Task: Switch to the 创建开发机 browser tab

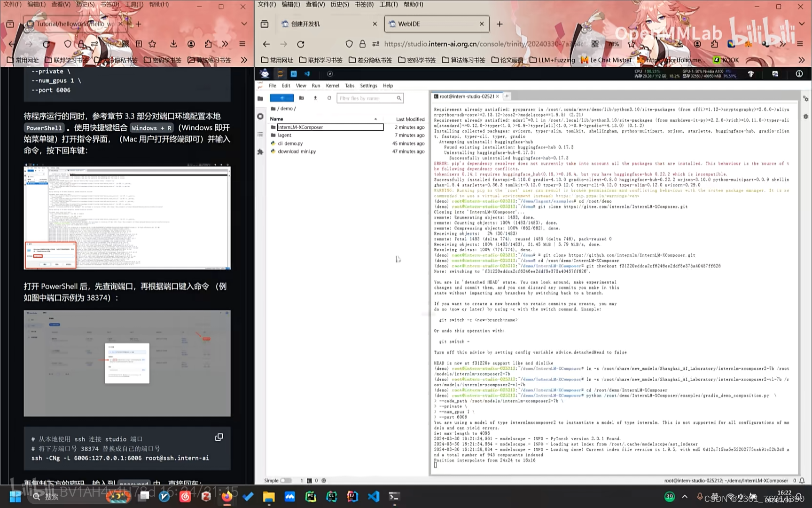Action: pyautogui.click(x=328, y=24)
